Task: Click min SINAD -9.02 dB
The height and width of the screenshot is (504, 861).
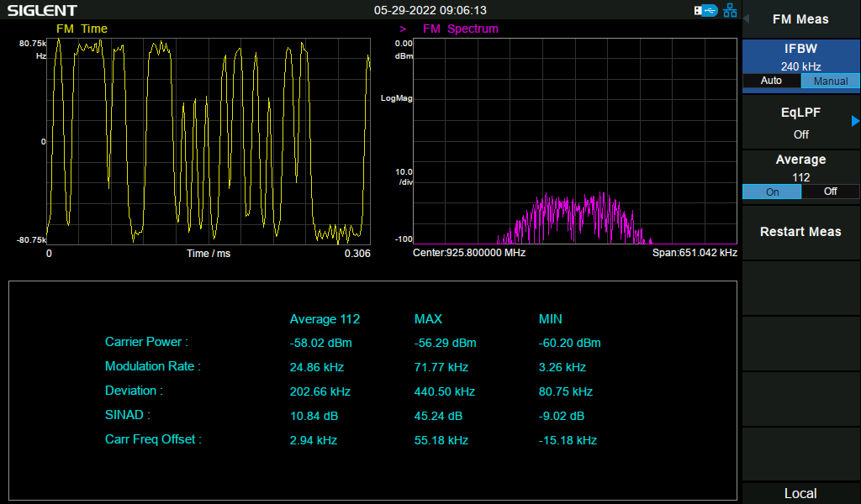Action: [561, 417]
